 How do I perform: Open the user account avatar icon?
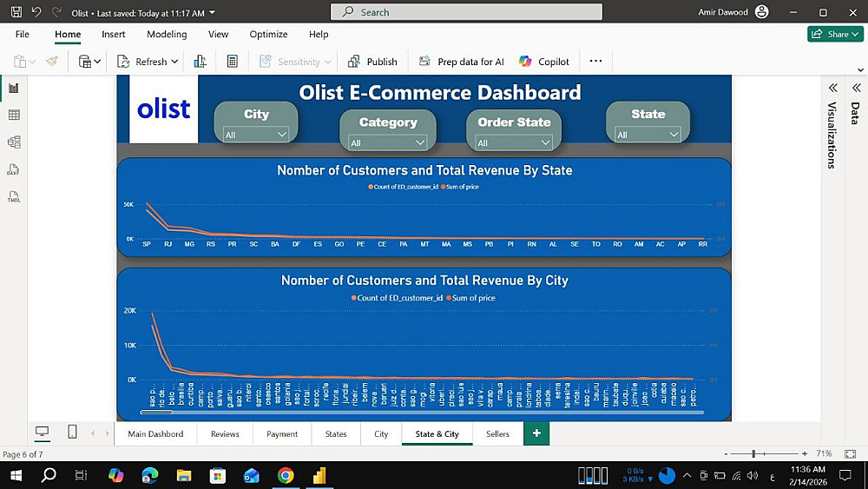[x=762, y=11]
